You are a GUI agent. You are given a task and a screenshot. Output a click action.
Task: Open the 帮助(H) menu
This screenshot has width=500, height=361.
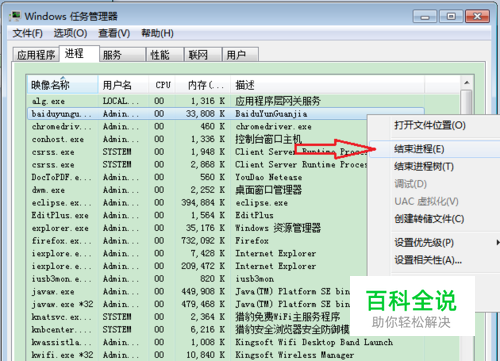(157, 33)
